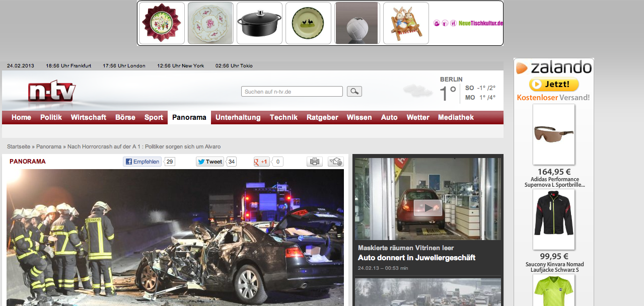Click the Adidas sport sunglasses product image
644x306 pixels.
coord(553,134)
